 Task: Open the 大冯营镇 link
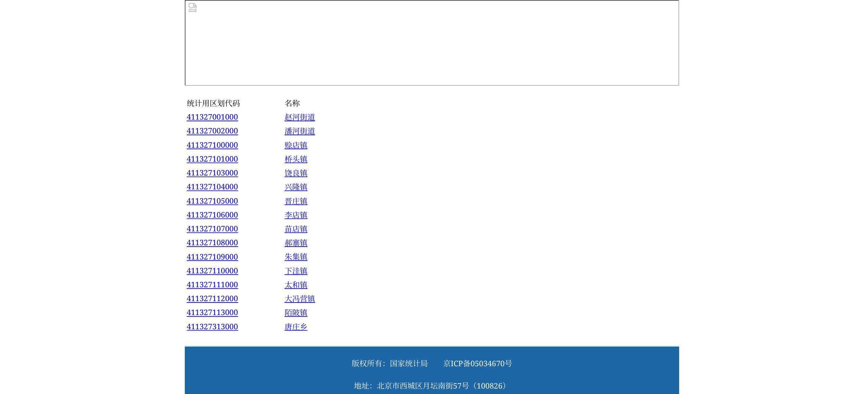(299, 299)
